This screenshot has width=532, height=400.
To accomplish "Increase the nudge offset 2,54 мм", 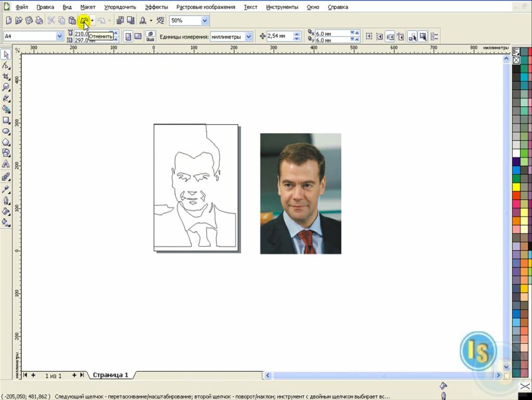I will (297, 34).
